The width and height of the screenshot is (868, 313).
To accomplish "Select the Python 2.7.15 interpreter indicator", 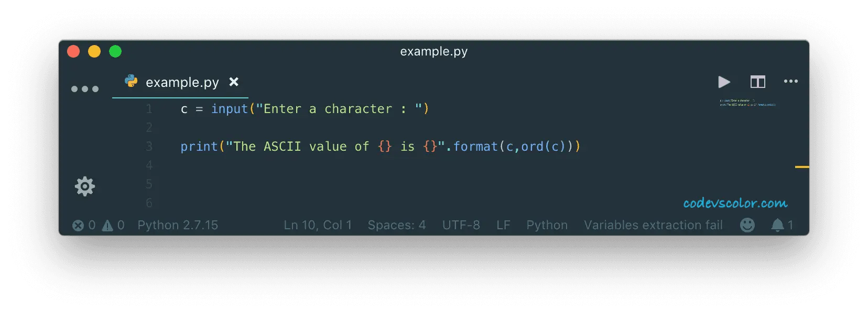I will [x=178, y=225].
